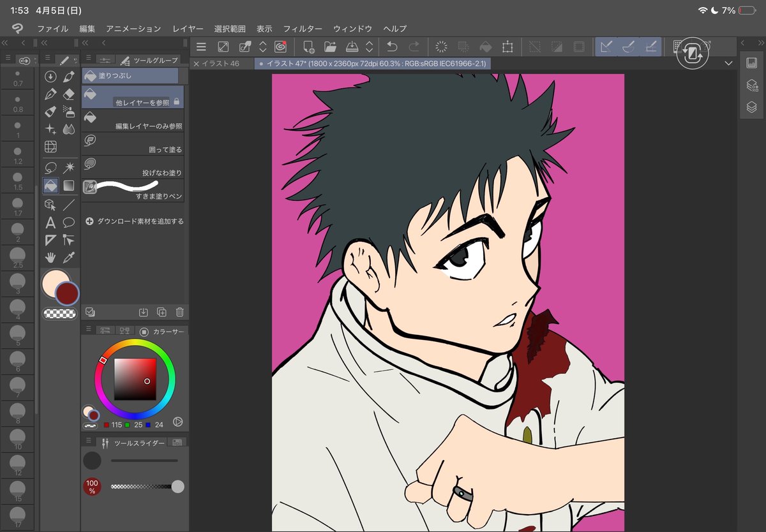Toggle snap to ruler in command bar
This screenshot has width=766, height=532.
(607, 47)
